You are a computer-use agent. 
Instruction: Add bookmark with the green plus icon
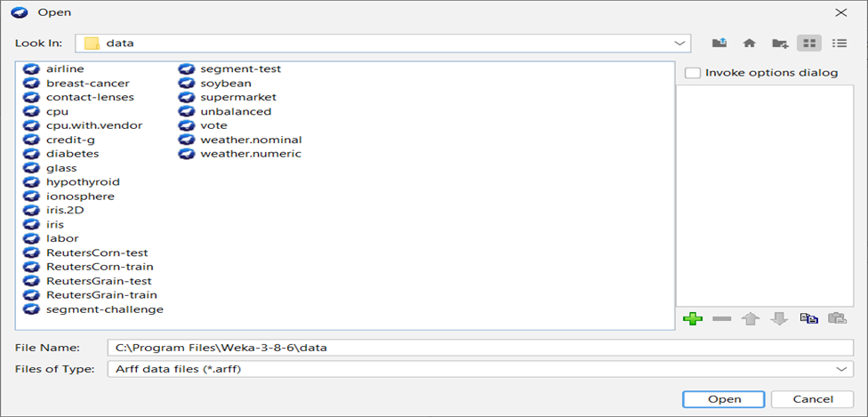point(693,318)
